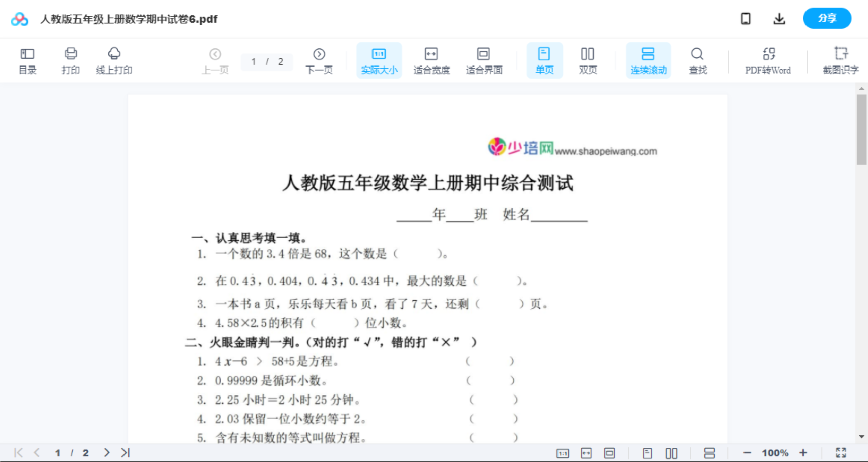The image size is (868, 462).
Task: Go to 下一页 next page
Action: (x=319, y=60)
